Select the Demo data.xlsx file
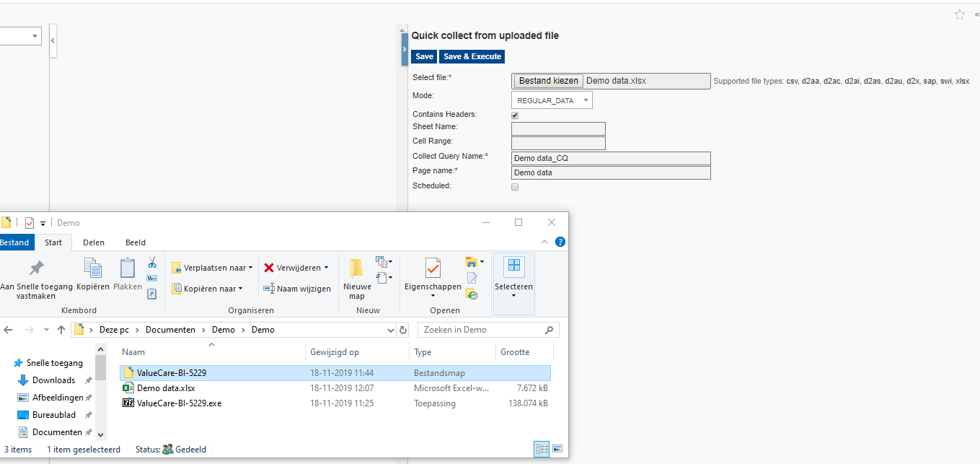This screenshot has height=464, width=980. point(166,388)
